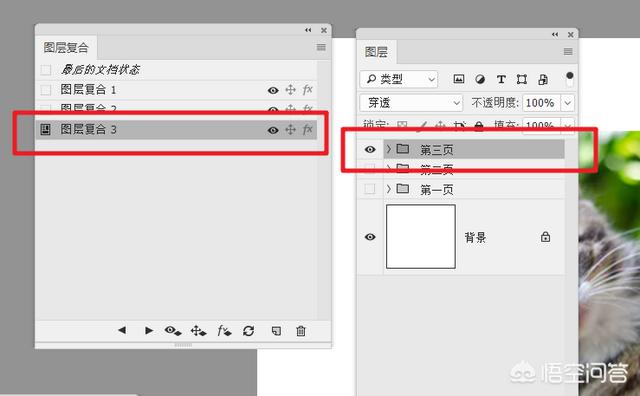Select the 图层复合 3 row

pos(176,130)
